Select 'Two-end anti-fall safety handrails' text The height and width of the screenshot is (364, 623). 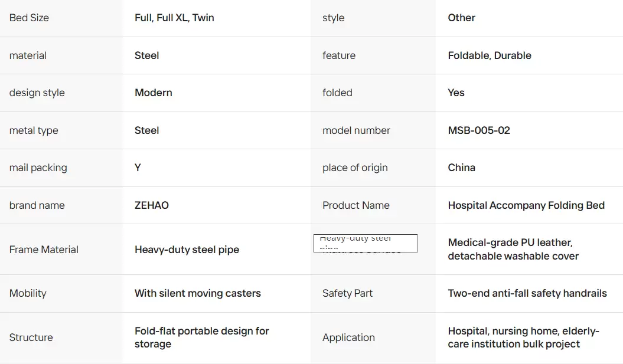[527, 293]
